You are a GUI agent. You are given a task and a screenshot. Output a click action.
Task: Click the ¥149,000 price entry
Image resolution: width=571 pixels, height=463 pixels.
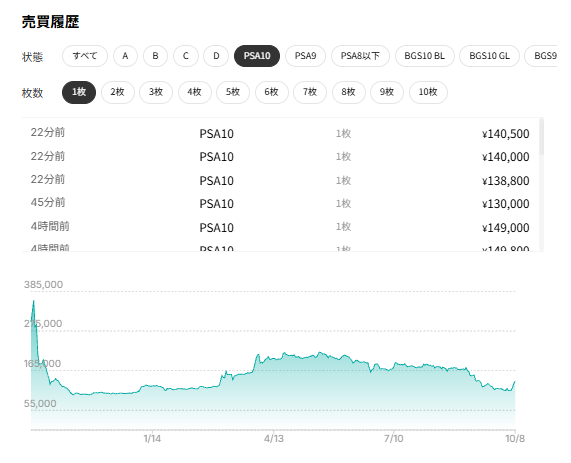(x=505, y=228)
